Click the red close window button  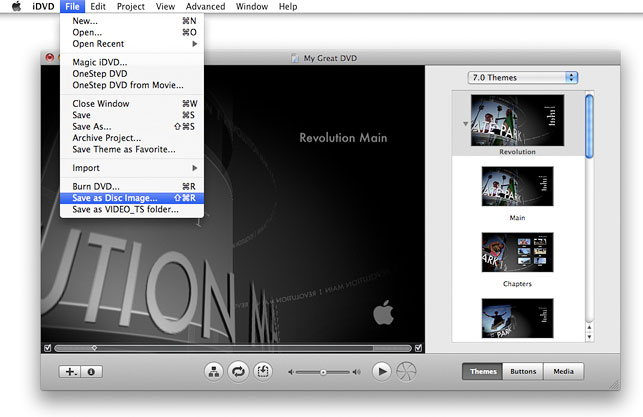pyautogui.click(x=50, y=57)
